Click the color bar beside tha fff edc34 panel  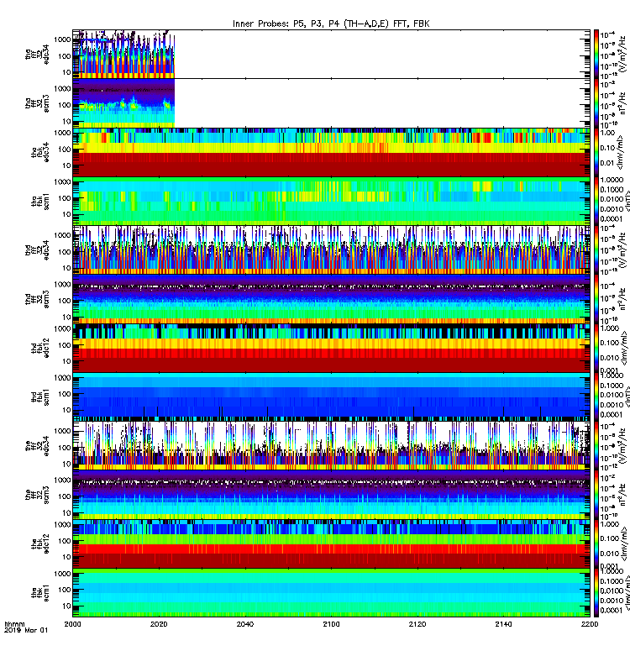[596, 54]
